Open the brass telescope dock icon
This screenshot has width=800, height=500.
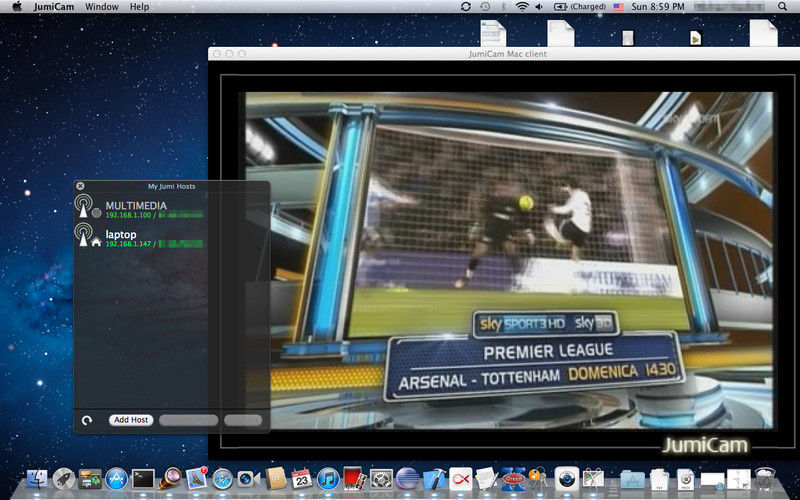pos(170,478)
